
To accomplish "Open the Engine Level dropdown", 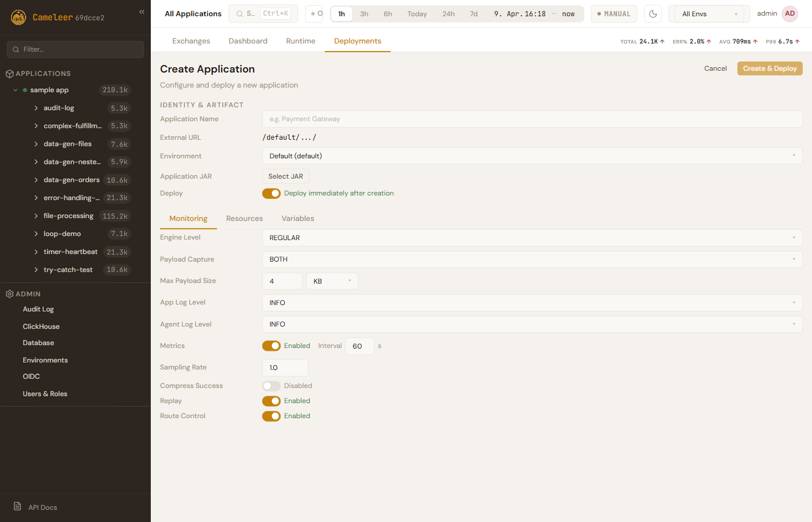I will 532,238.
